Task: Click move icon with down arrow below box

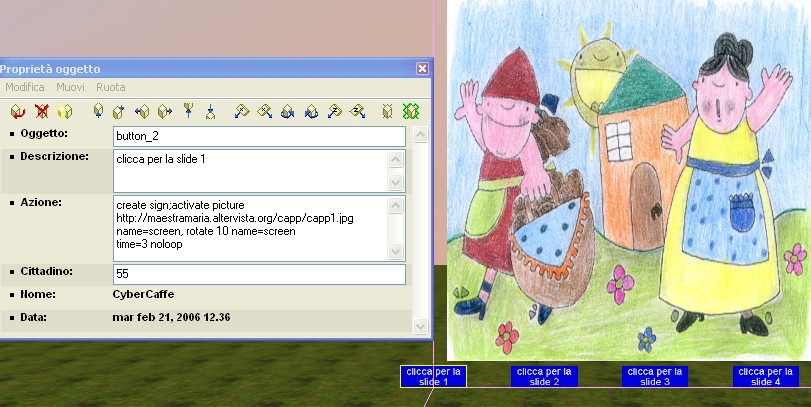Action: [x=98, y=111]
